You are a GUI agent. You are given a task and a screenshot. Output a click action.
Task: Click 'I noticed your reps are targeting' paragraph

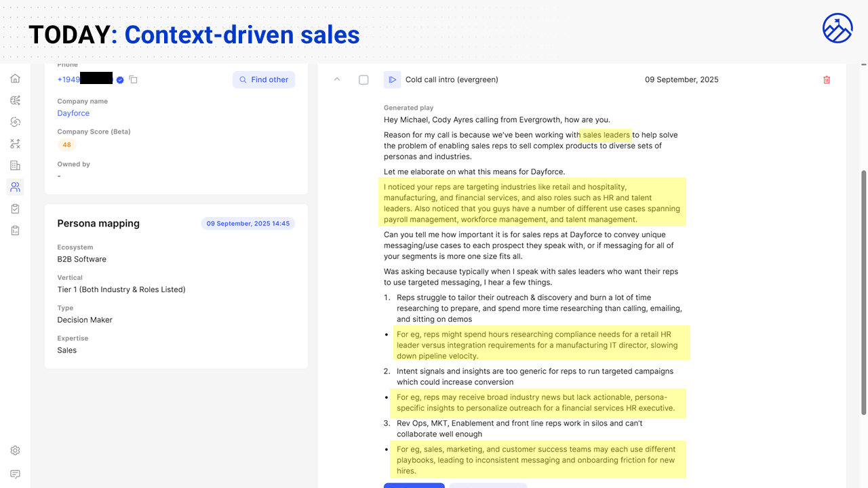click(532, 203)
